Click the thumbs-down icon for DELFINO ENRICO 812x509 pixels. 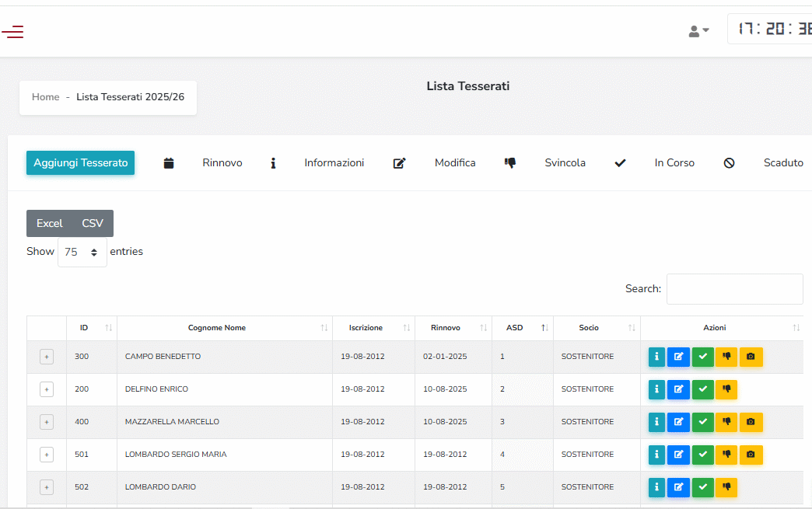tap(726, 389)
